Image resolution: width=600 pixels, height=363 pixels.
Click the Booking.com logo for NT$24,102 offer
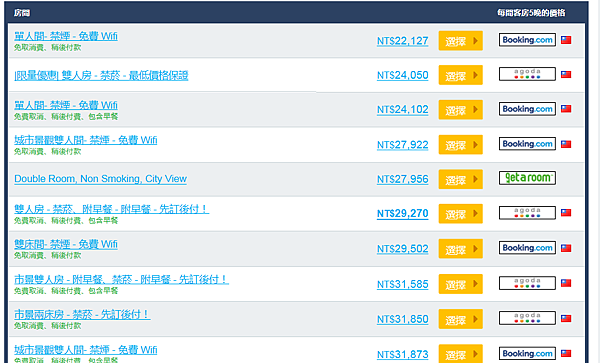click(x=527, y=109)
